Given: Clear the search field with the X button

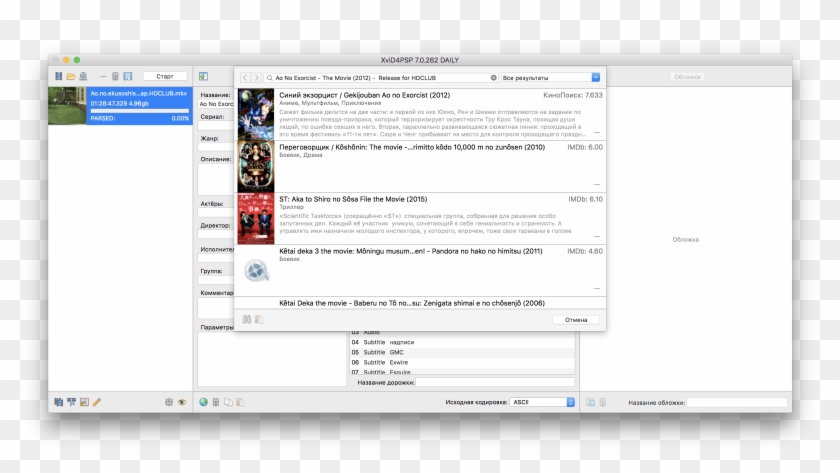Looking at the screenshot, I should [x=493, y=77].
